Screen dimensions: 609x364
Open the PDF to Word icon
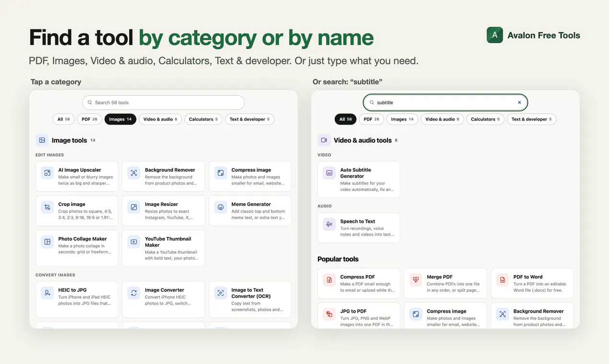coord(503,280)
